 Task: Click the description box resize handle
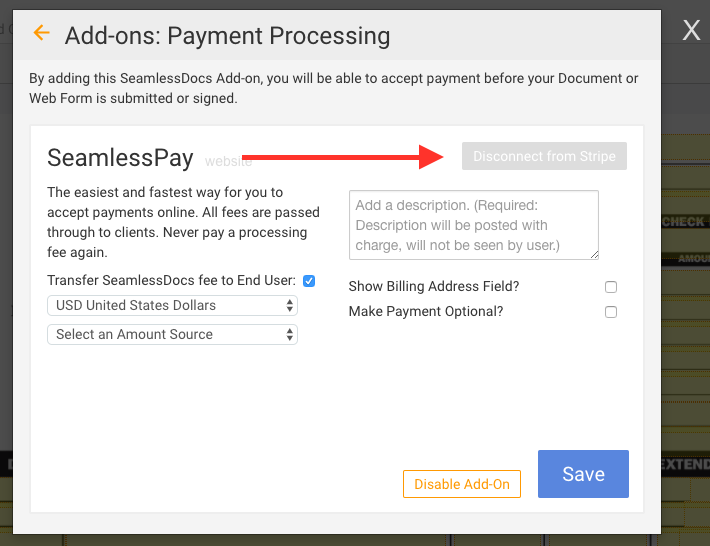[595, 255]
